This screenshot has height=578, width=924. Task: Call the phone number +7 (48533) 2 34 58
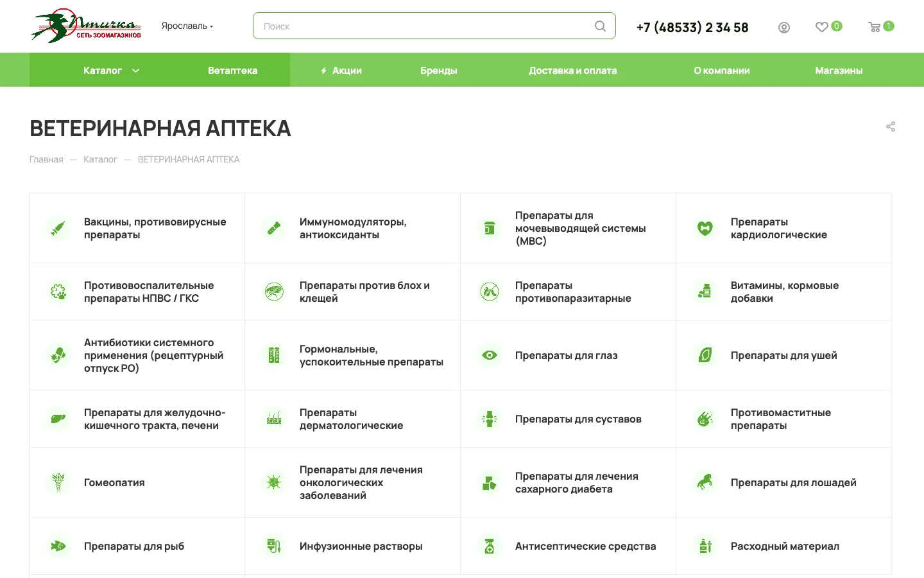(692, 28)
